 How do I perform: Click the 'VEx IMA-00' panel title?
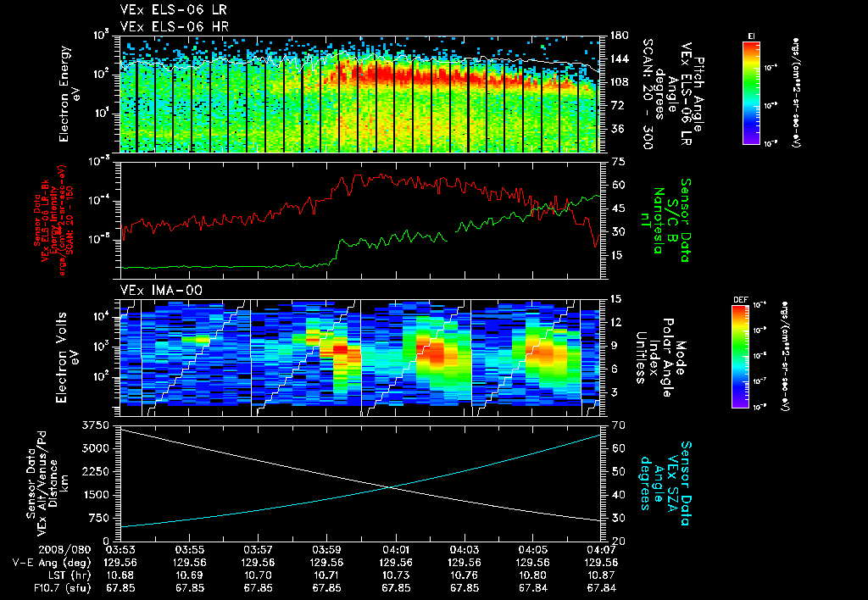click(x=161, y=290)
